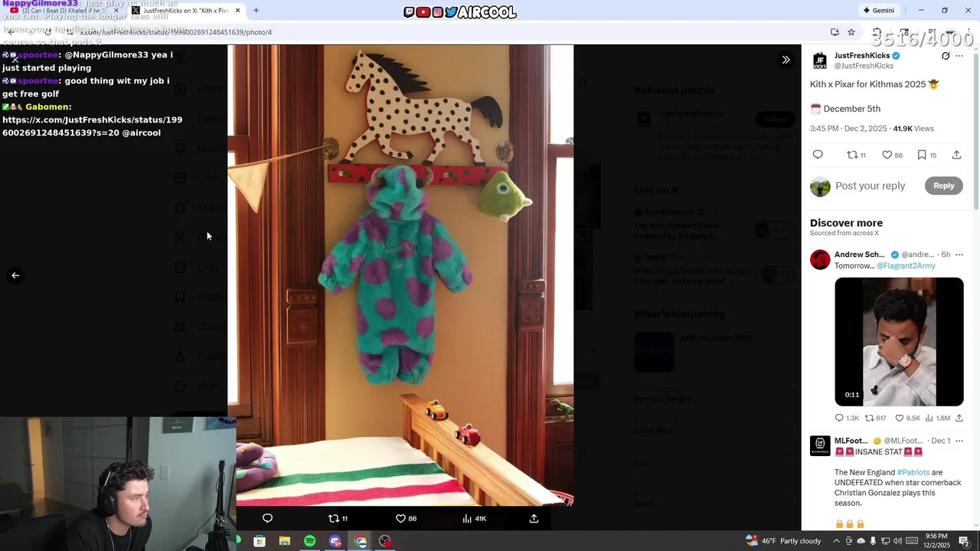Repost Andrew Schulz post showing 617
The image size is (980, 551).
pos(875,418)
